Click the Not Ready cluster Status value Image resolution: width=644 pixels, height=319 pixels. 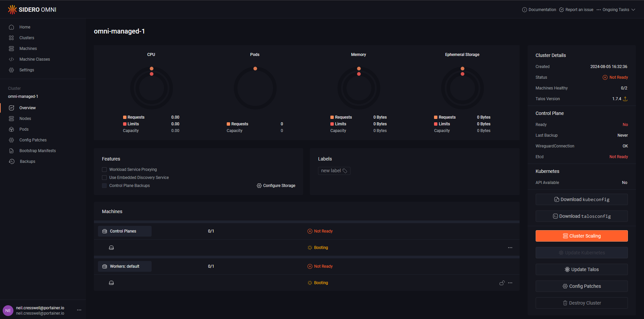pyautogui.click(x=615, y=77)
